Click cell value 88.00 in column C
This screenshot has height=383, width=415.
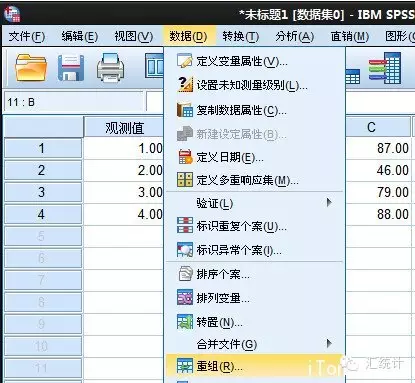378,214
